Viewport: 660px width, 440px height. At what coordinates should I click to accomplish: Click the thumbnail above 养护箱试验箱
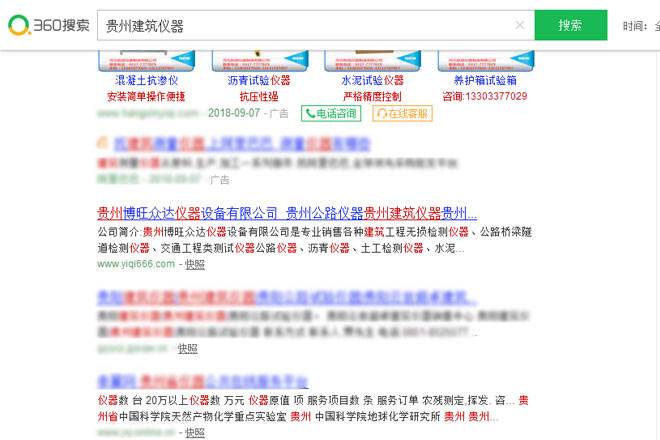click(485, 59)
